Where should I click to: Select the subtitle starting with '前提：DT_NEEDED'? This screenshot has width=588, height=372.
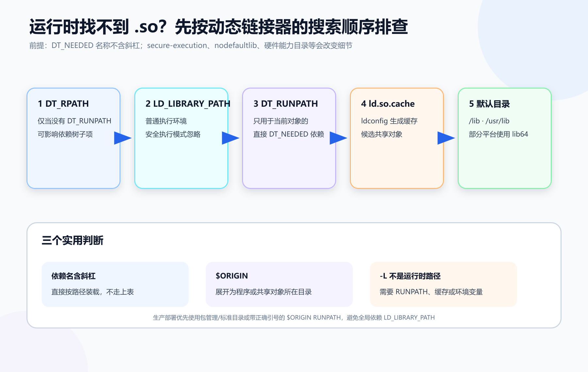click(x=191, y=45)
